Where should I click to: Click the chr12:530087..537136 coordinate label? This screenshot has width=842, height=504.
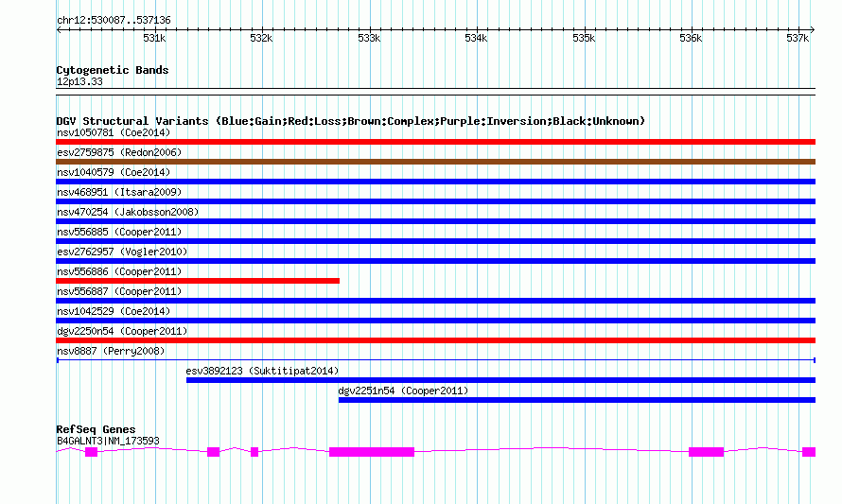click(114, 21)
